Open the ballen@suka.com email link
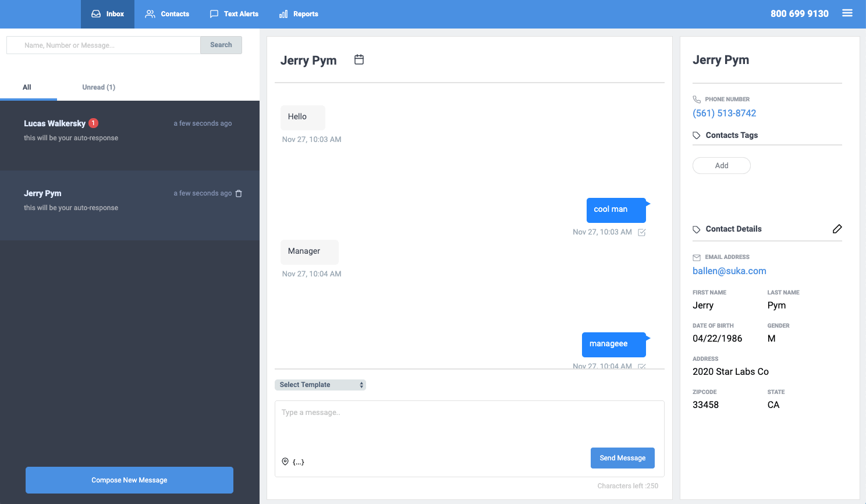This screenshot has width=866, height=504. [x=729, y=271]
